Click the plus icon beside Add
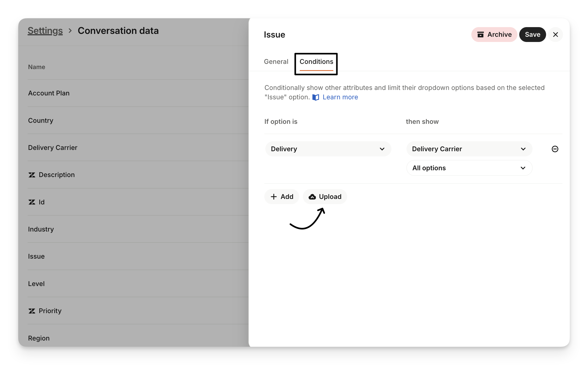588x365 pixels. [x=274, y=197]
